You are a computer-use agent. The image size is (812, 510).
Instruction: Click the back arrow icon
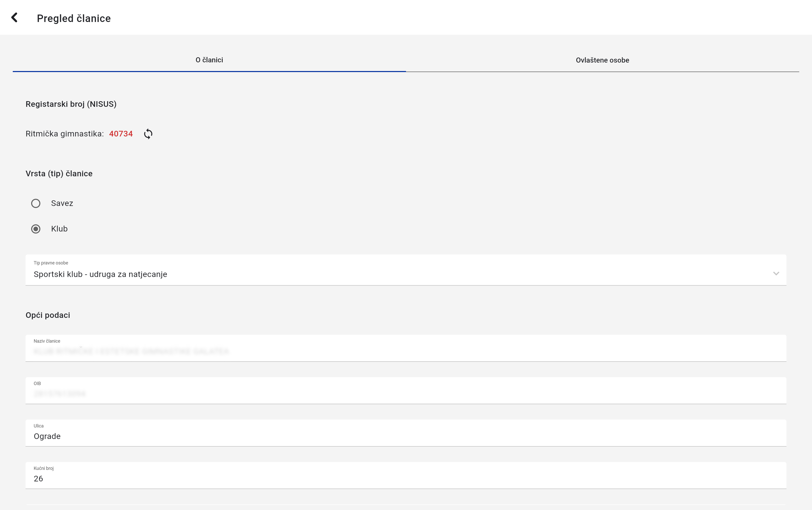click(x=14, y=18)
